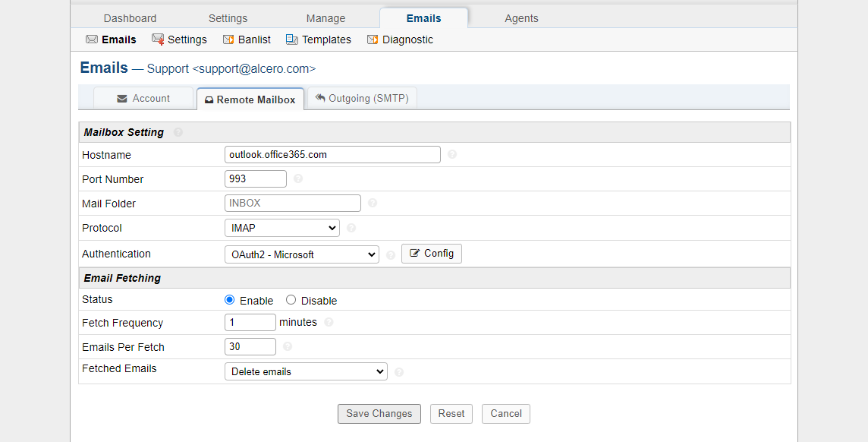This screenshot has height=442, width=868.
Task: Click help icon next to Fetch Frequency
Action: (x=329, y=322)
